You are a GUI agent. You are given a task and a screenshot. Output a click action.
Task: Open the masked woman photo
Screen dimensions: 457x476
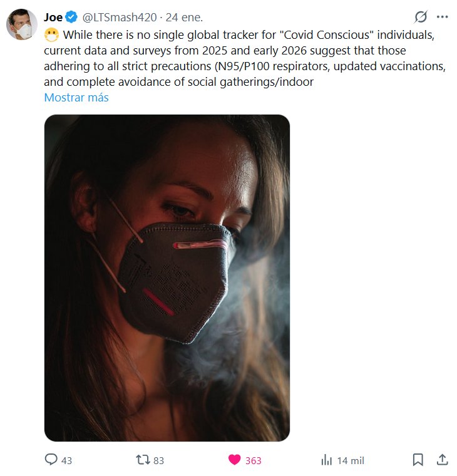[167, 277]
